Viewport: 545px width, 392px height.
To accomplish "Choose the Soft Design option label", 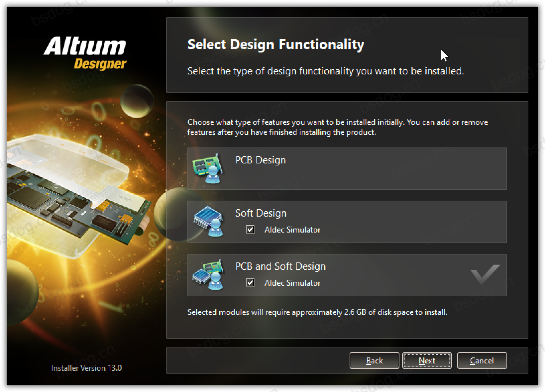I will [261, 213].
